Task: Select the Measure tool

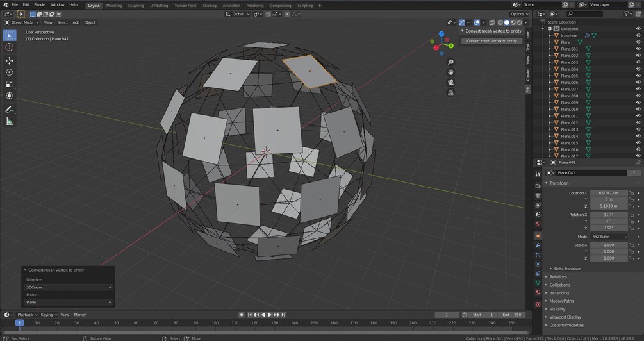Action: (x=10, y=121)
